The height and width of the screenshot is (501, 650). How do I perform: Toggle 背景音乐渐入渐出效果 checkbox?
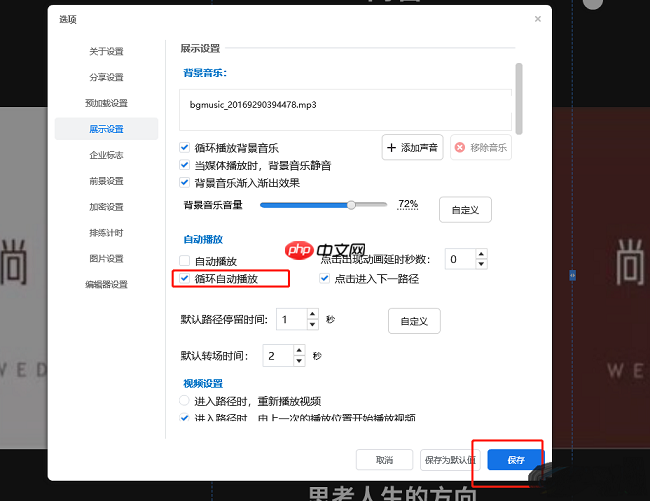184,182
